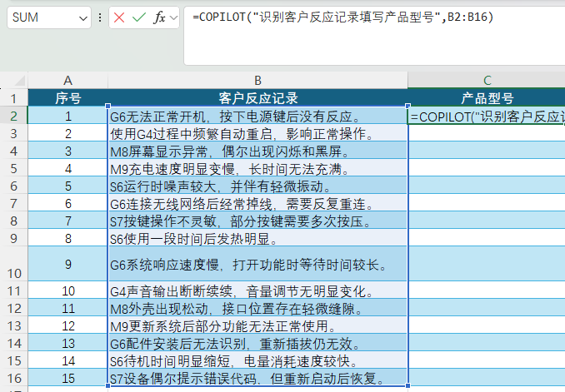The width and height of the screenshot is (565, 392).
Task: Click serial number cell 1 in column A
Action: click(67, 116)
